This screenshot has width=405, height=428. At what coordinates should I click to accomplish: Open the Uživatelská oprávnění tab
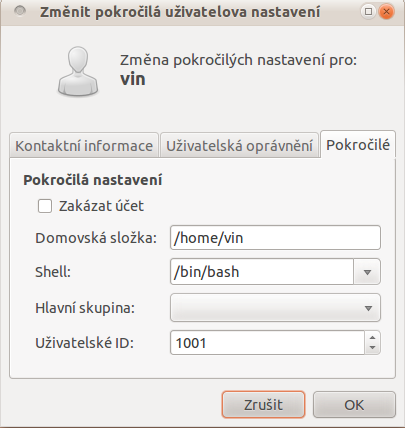239,146
